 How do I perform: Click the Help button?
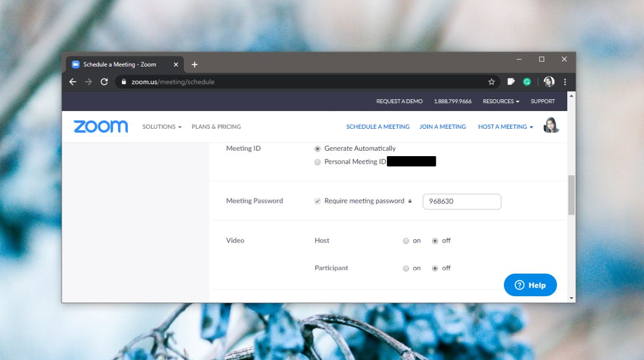pyautogui.click(x=530, y=285)
